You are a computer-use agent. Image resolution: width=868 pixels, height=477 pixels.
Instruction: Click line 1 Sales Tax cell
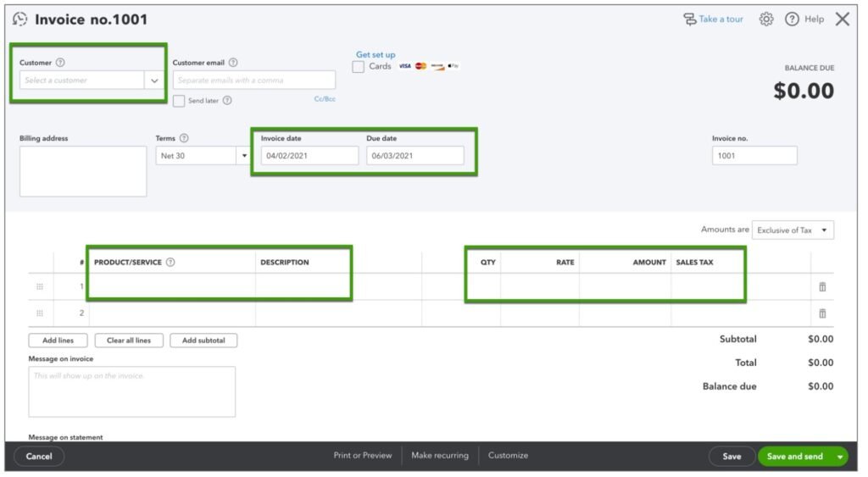click(x=741, y=286)
